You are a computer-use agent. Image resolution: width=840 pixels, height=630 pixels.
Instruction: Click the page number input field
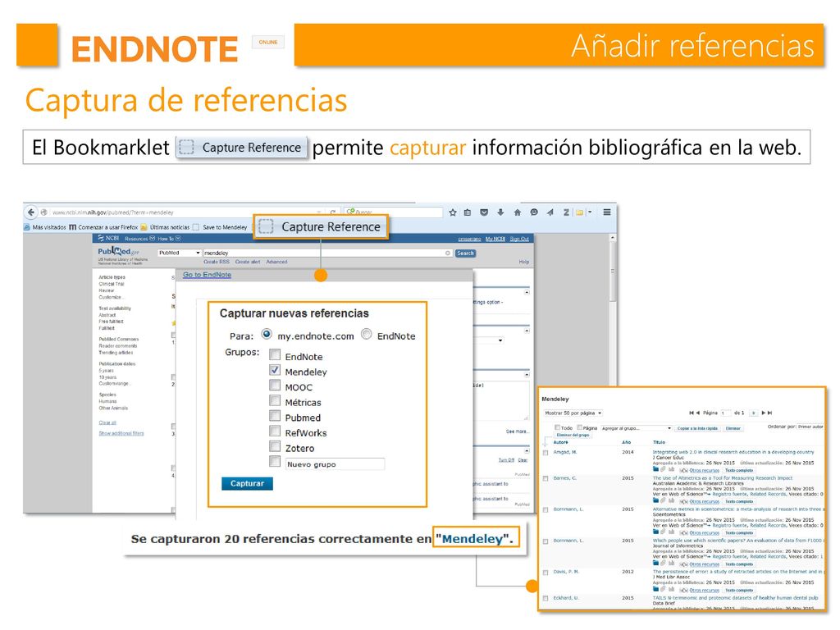coord(725,413)
